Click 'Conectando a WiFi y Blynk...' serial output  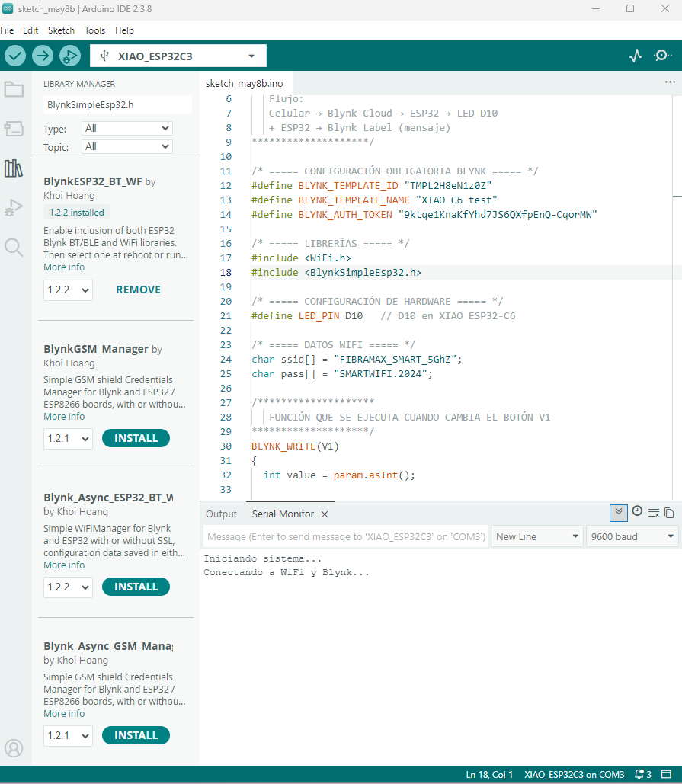pyautogui.click(x=286, y=572)
